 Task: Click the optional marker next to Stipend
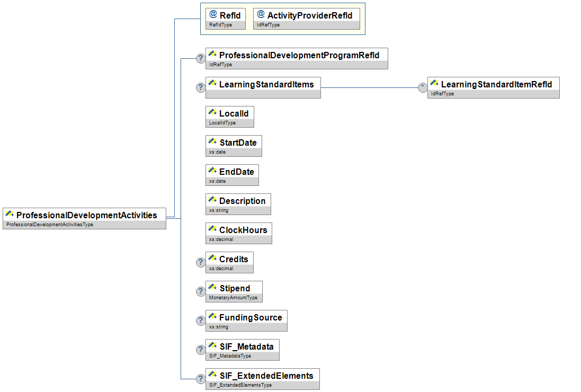tap(201, 292)
